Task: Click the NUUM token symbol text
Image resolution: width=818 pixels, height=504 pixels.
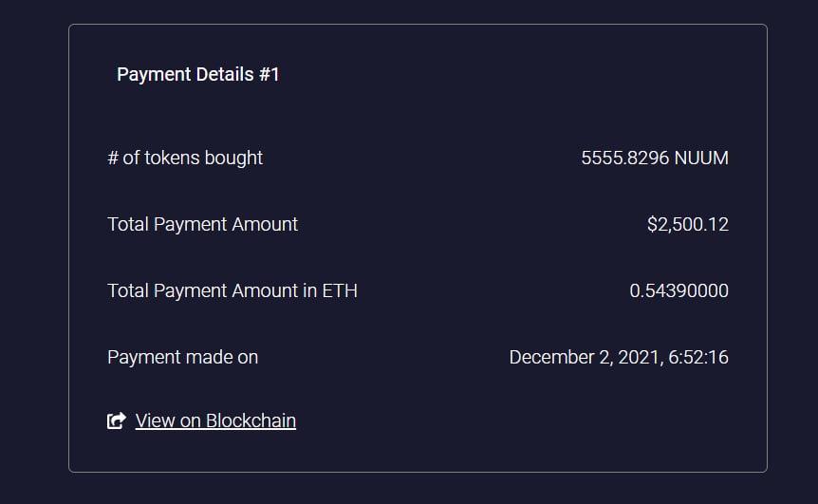Action: tap(701, 158)
